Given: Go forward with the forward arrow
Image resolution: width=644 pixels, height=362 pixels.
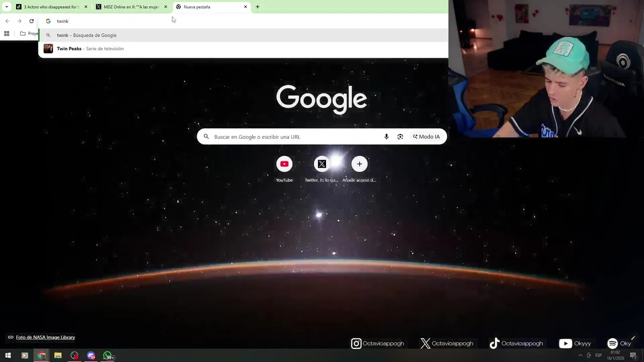Looking at the screenshot, I should (19, 21).
